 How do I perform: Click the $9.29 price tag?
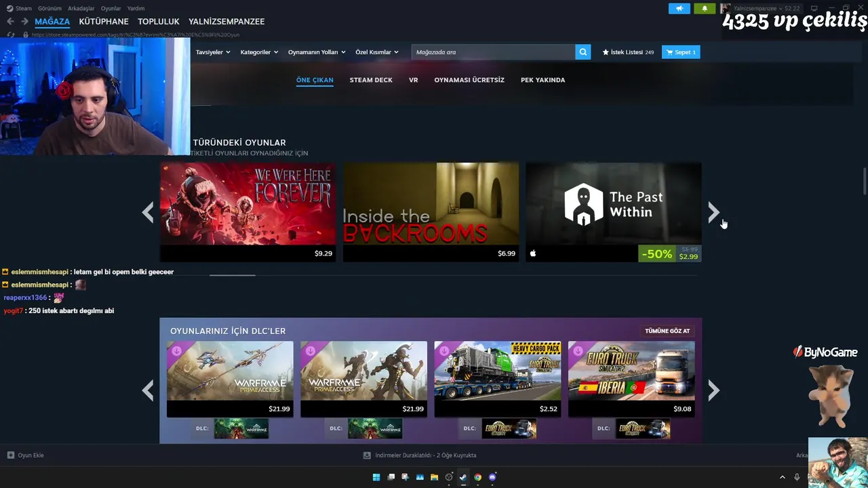323,253
